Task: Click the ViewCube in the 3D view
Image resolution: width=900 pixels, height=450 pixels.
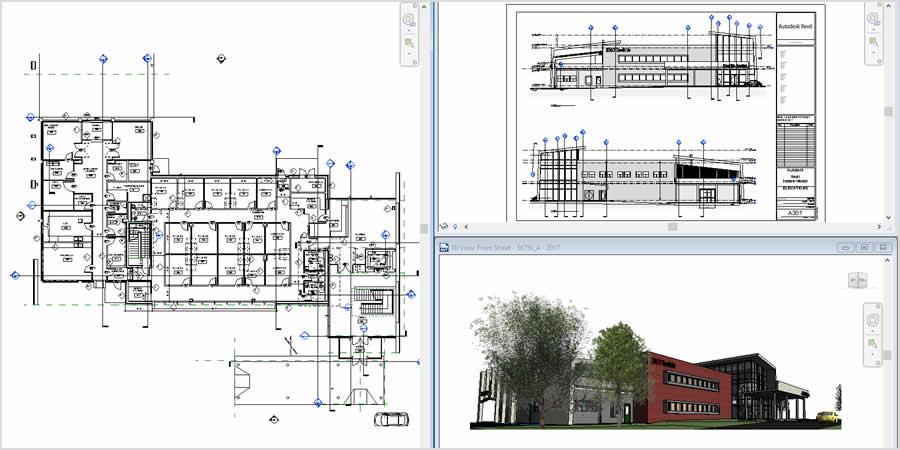Action: coord(858,281)
